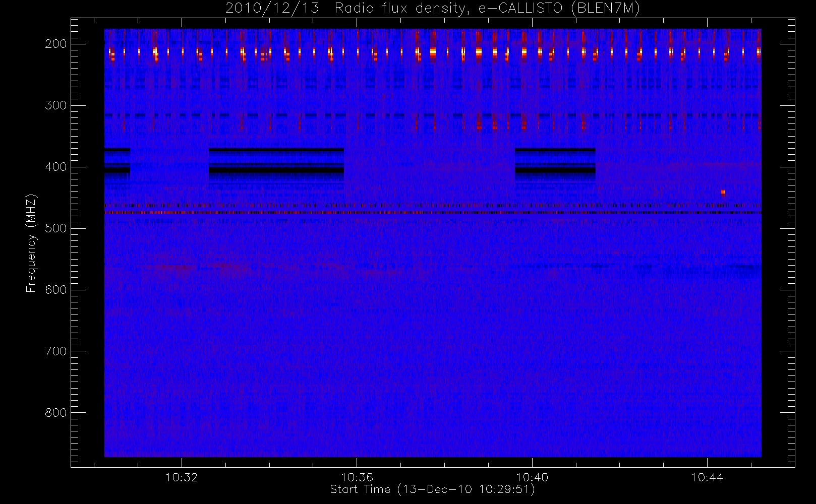Click the 500 frequency tick label

pyautogui.click(x=56, y=228)
